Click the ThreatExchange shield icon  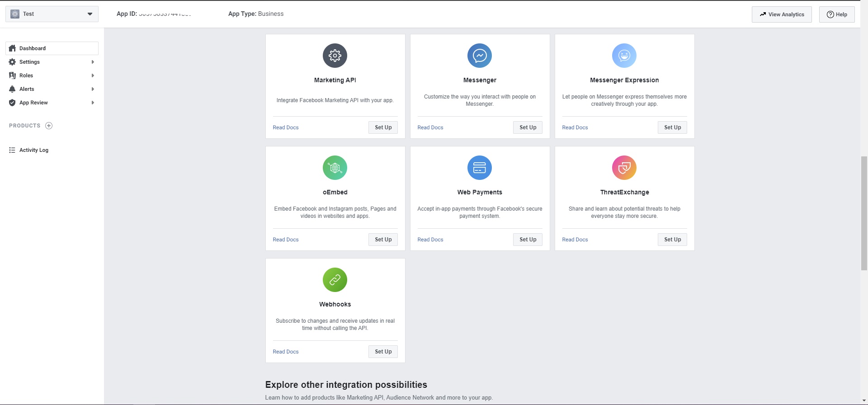624,168
